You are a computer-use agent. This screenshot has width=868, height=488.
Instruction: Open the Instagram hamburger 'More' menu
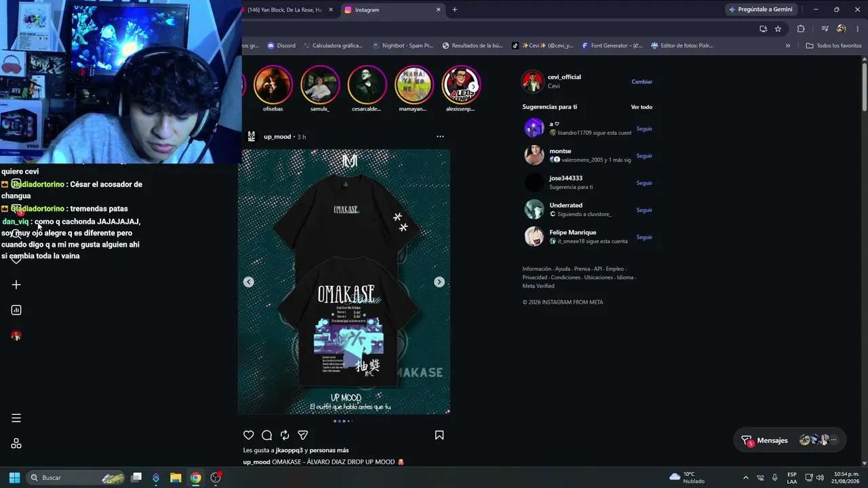pyautogui.click(x=16, y=418)
